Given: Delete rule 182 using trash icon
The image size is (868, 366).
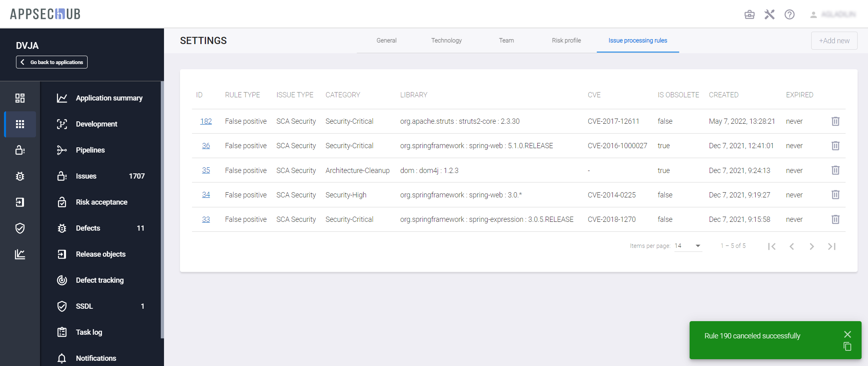Looking at the screenshot, I should 835,121.
